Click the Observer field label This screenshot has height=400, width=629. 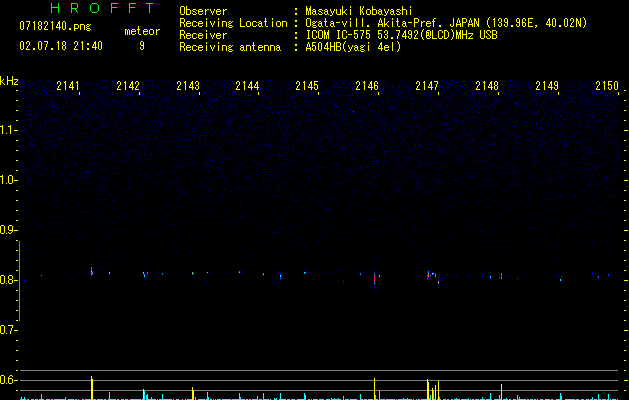tap(203, 11)
